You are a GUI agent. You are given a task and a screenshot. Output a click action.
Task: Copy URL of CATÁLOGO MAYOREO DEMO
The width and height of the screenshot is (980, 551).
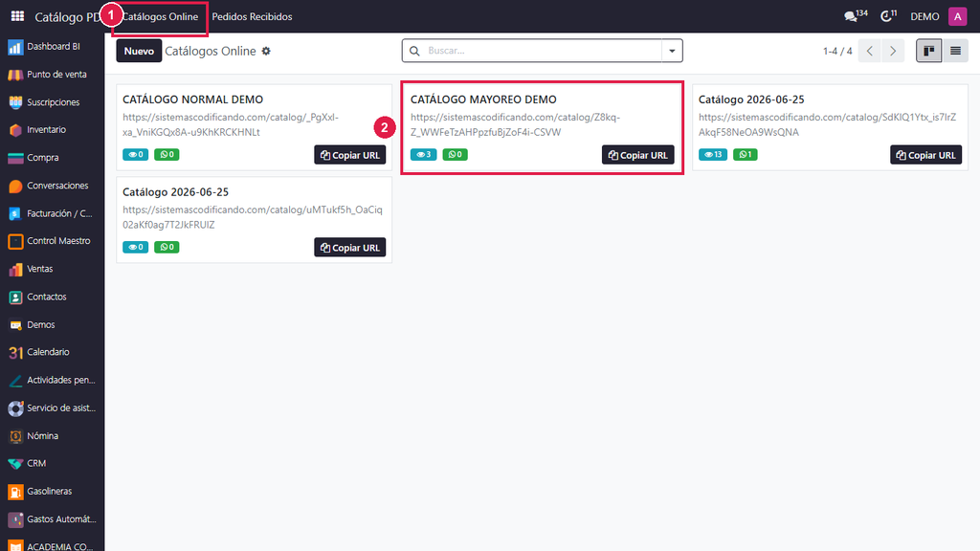[x=638, y=155]
